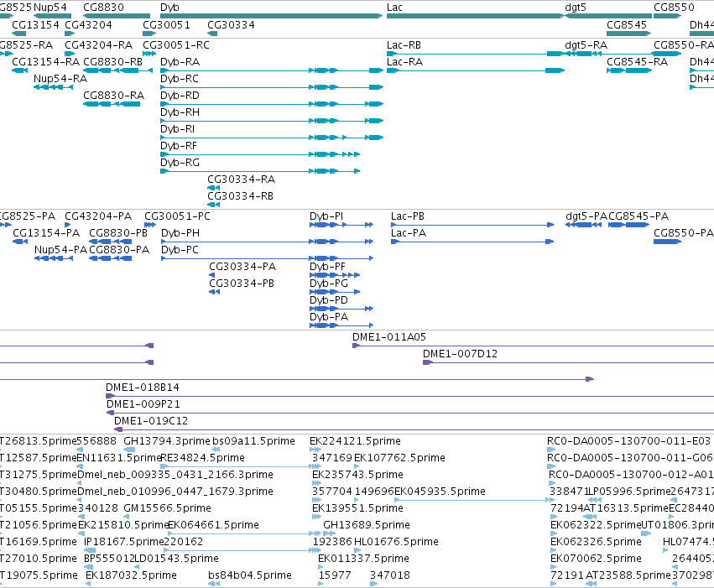
Task: Open transcript CG8545-RA
Action: coord(637,62)
